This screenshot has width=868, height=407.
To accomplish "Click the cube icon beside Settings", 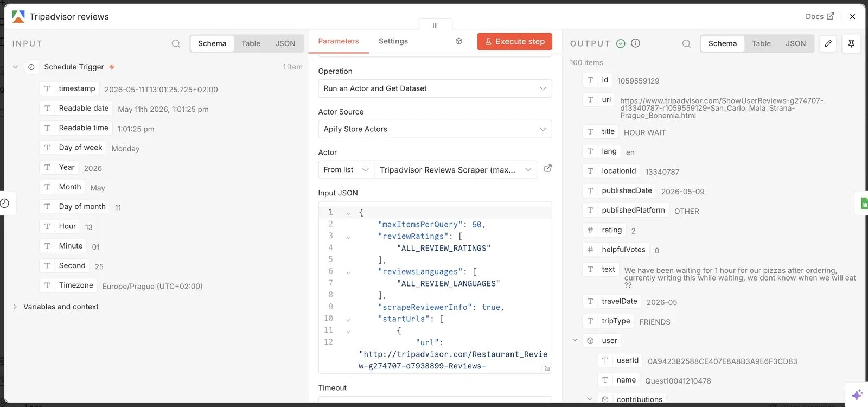I will (459, 41).
